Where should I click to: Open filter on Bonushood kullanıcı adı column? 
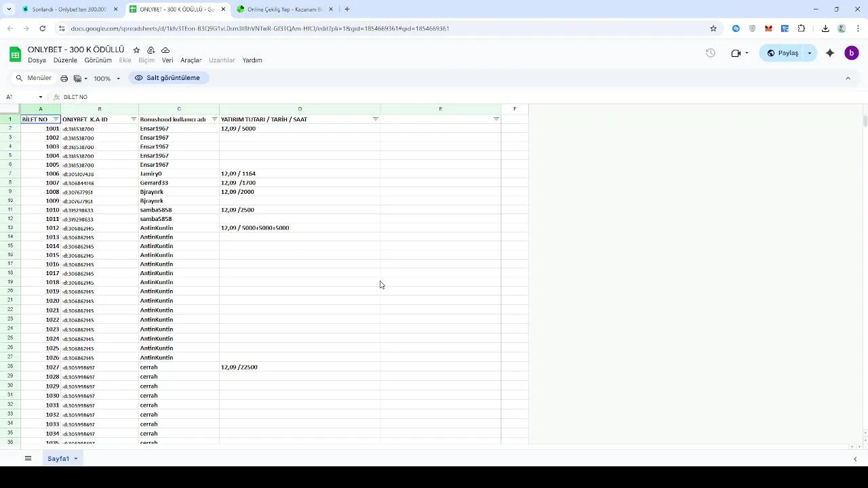[214, 119]
